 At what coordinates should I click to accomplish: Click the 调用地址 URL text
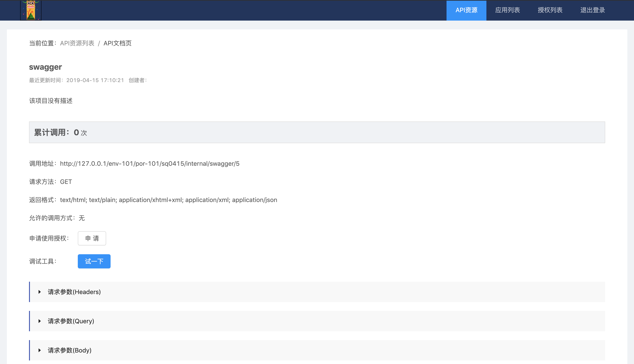click(x=149, y=164)
